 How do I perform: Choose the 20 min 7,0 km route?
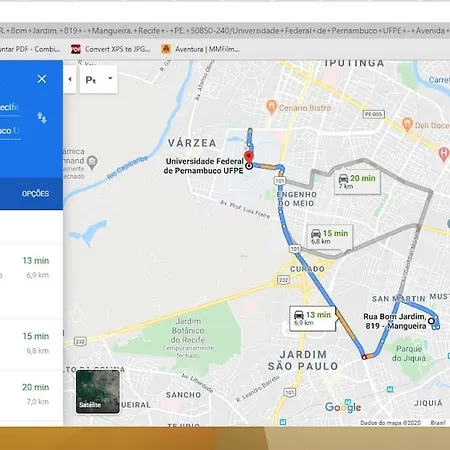click(x=31, y=395)
